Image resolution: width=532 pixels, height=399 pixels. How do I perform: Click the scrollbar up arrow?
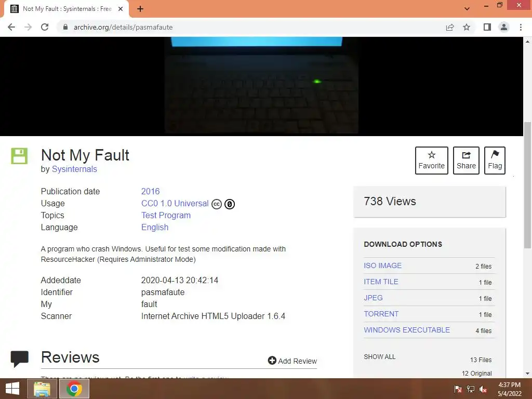pos(527,42)
